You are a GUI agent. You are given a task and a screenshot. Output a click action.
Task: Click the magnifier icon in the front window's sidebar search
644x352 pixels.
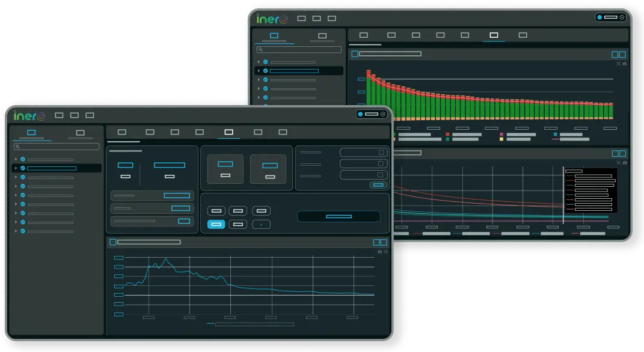click(17, 147)
